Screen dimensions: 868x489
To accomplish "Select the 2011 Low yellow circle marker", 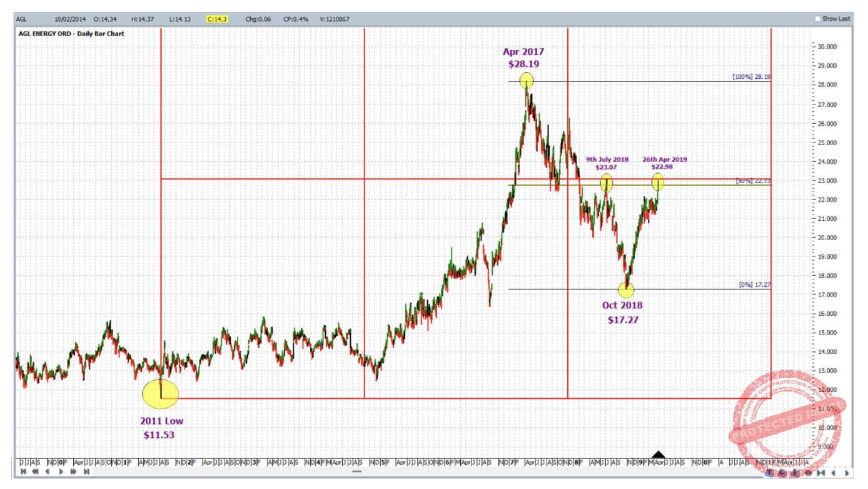I will click(x=161, y=394).
